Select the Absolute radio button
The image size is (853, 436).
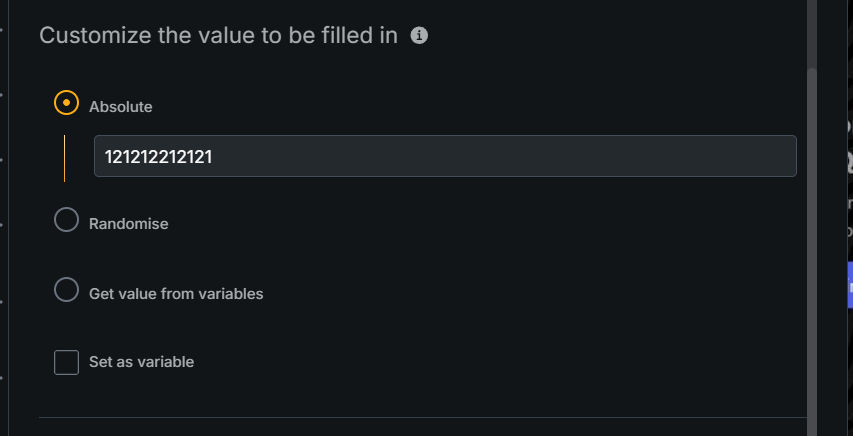tap(66, 104)
